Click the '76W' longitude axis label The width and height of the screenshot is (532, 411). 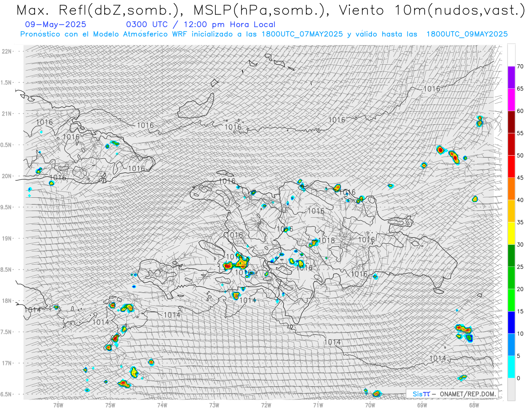[x=58, y=405]
